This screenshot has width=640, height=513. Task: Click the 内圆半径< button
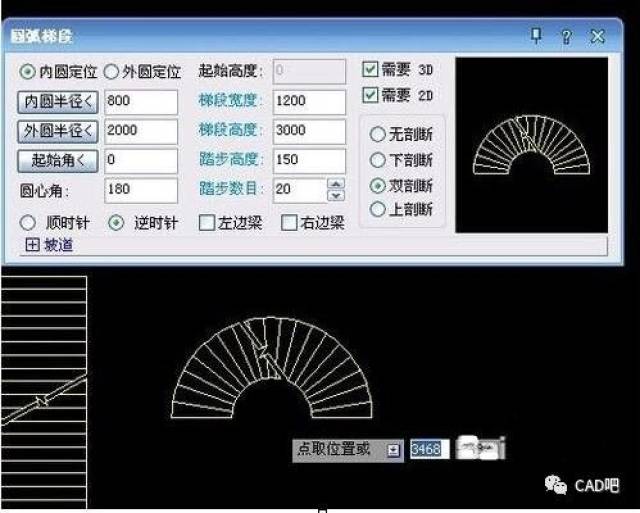pyautogui.click(x=58, y=102)
